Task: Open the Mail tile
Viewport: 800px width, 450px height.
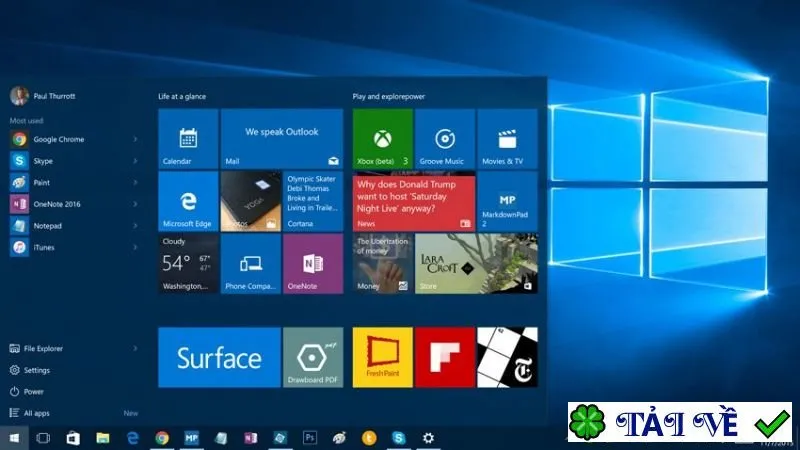Action: [x=282, y=139]
